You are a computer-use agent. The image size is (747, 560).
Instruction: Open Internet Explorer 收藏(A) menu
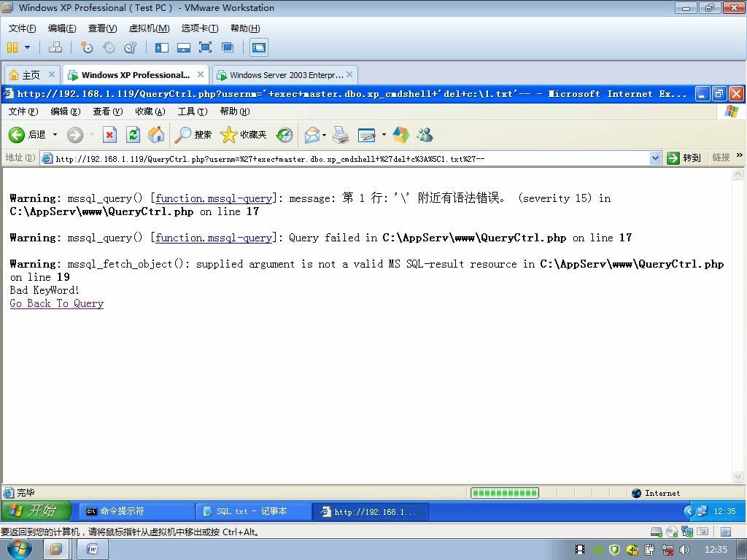click(x=150, y=112)
